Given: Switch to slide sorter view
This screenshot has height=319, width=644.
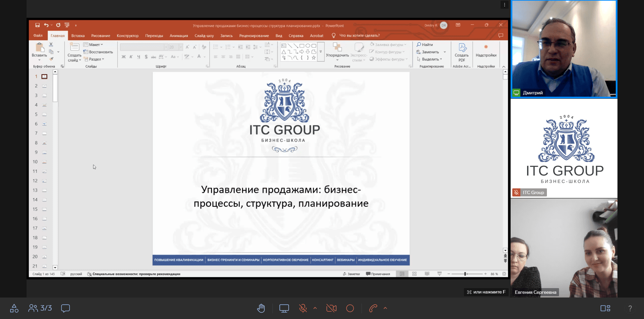Looking at the screenshot, I should tap(414, 274).
